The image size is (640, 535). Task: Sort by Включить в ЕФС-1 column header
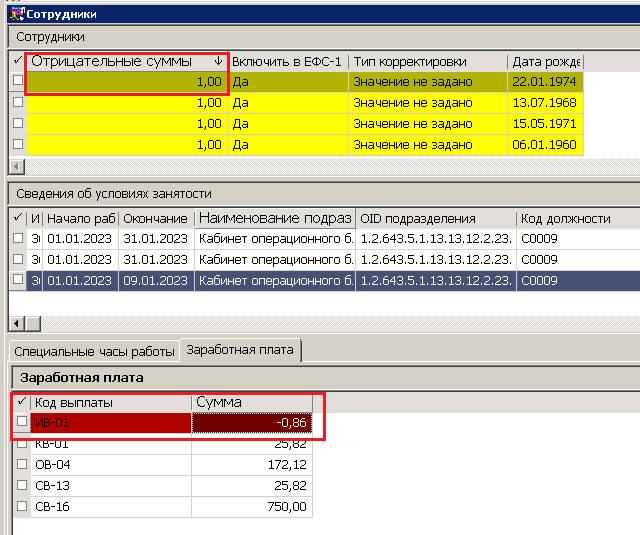[287, 62]
